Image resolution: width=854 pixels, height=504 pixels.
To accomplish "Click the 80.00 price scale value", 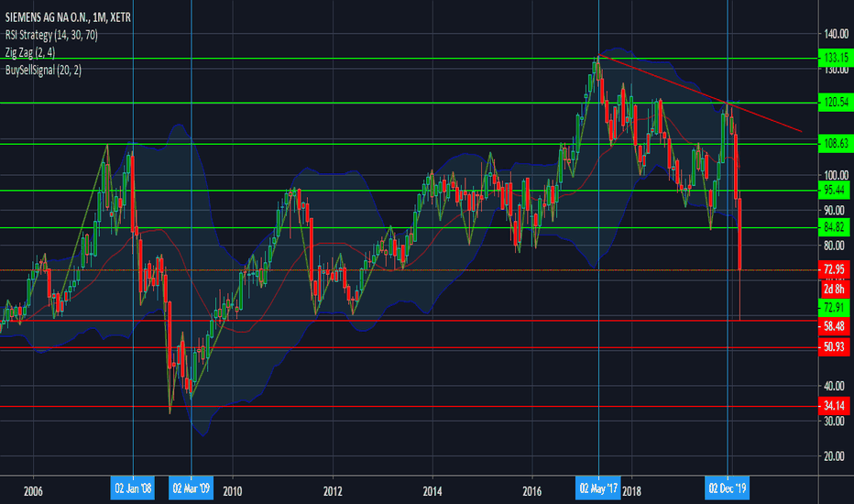I will pyautogui.click(x=836, y=246).
